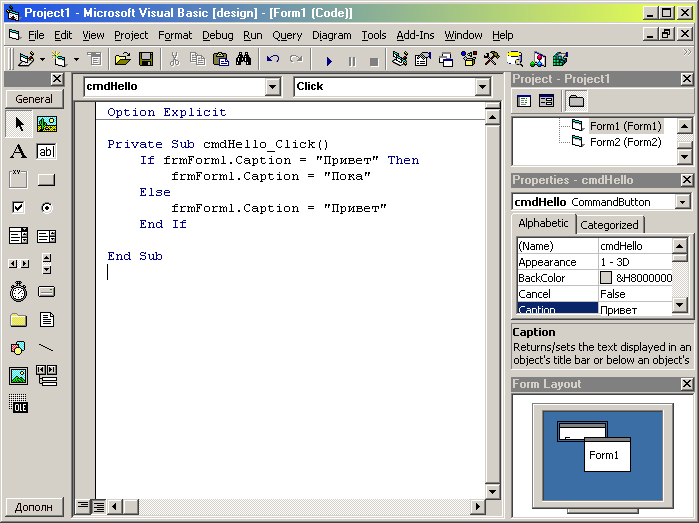This screenshot has height=523, width=699.
Task: Switch to Full Module View at code window bottom
Action: (99, 506)
